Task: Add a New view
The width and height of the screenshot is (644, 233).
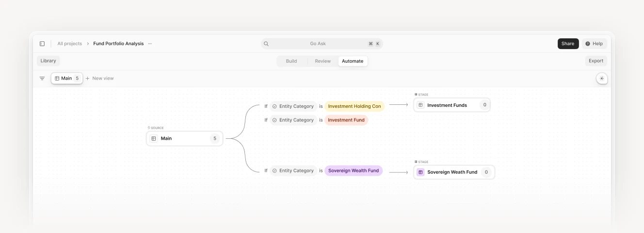Action: (x=99, y=78)
